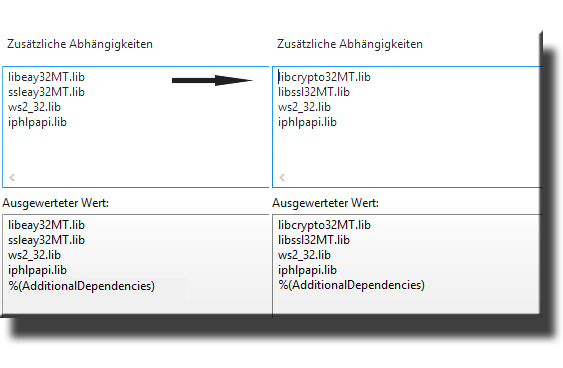Click the black arrow between the panels

tap(212, 80)
